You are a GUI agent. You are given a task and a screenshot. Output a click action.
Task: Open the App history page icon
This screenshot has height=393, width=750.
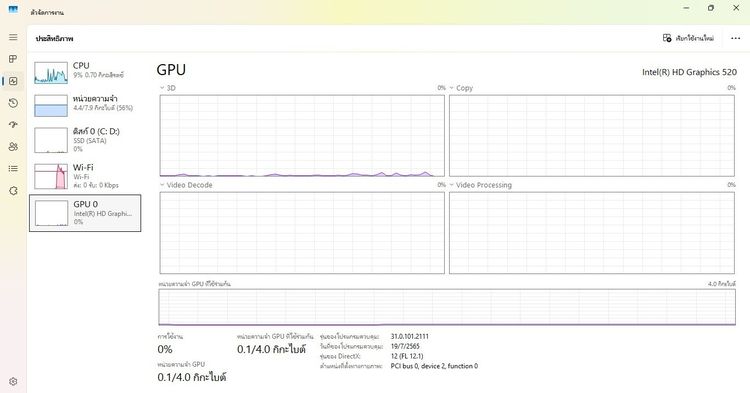pos(13,103)
